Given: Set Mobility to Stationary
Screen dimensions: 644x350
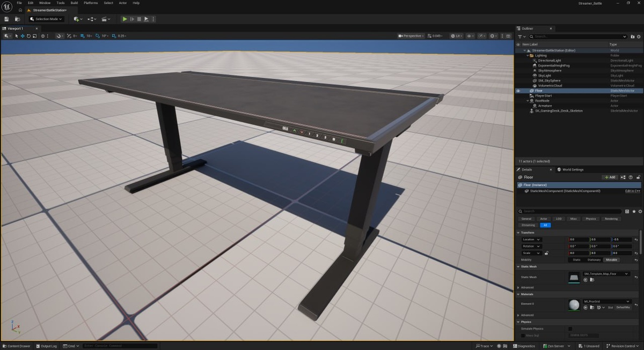Looking at the screenshot, I should (594, 260).
